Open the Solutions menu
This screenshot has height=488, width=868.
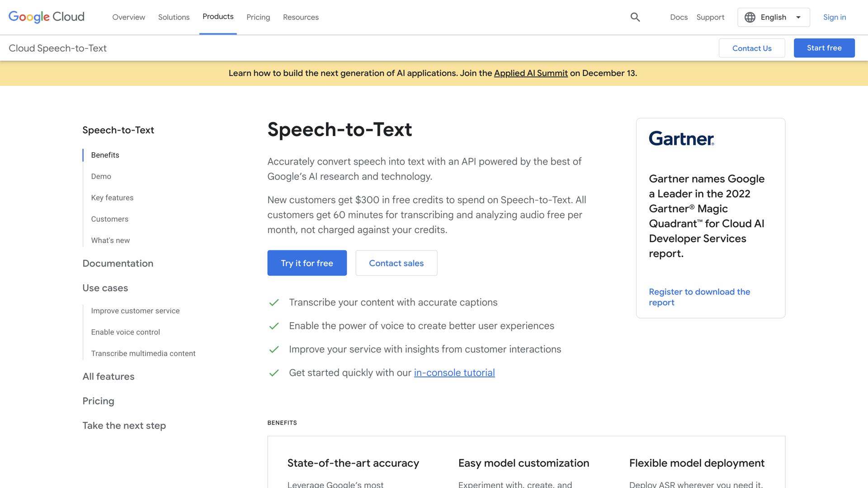click(x=174, y=17)
